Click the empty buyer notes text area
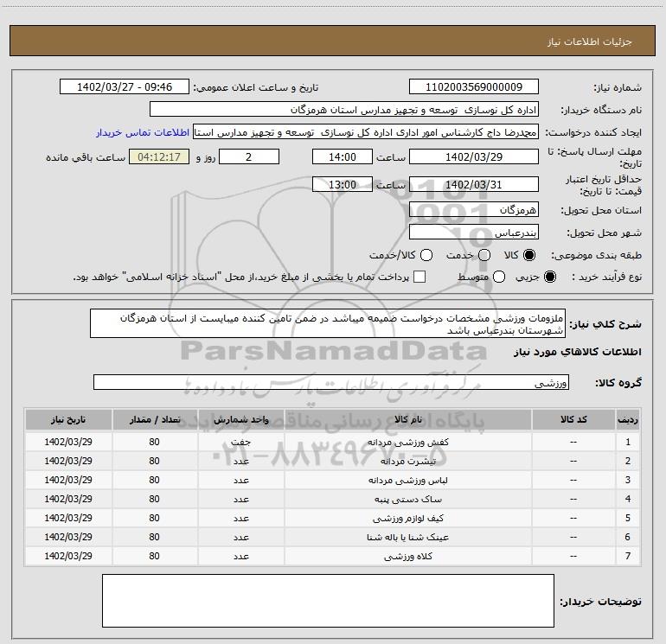This screenshot has height=644, width=666. [328, 600]
